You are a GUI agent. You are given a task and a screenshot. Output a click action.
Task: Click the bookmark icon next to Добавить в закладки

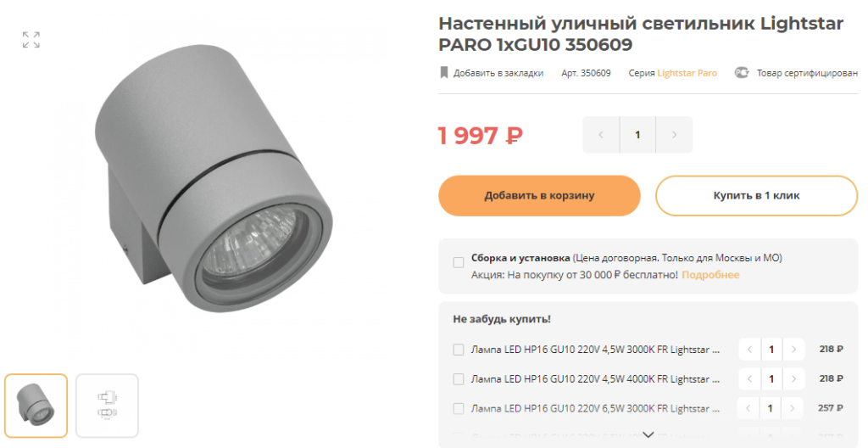pyautogui.click(x=444, y=73)
